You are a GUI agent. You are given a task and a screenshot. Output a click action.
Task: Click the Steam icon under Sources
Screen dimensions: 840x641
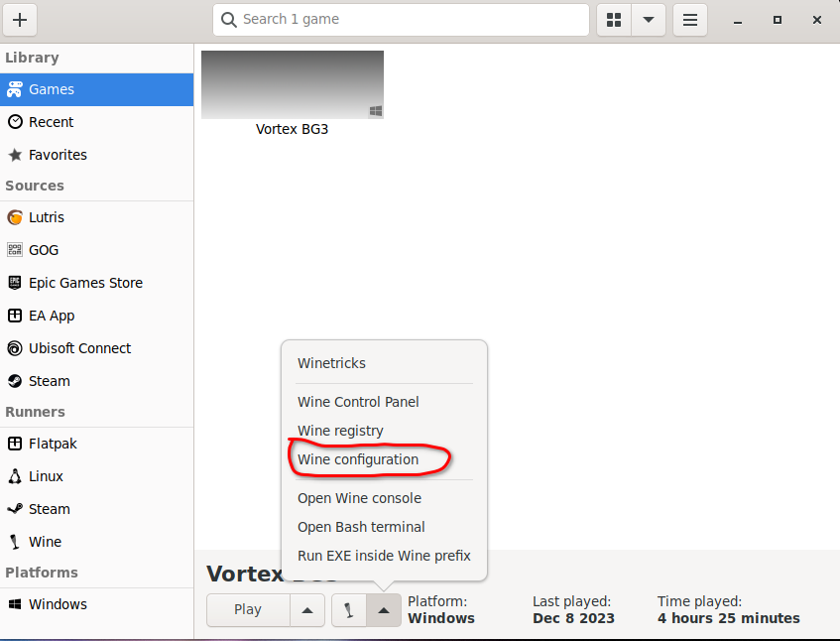pyautogui.click(x=15, y=381)
